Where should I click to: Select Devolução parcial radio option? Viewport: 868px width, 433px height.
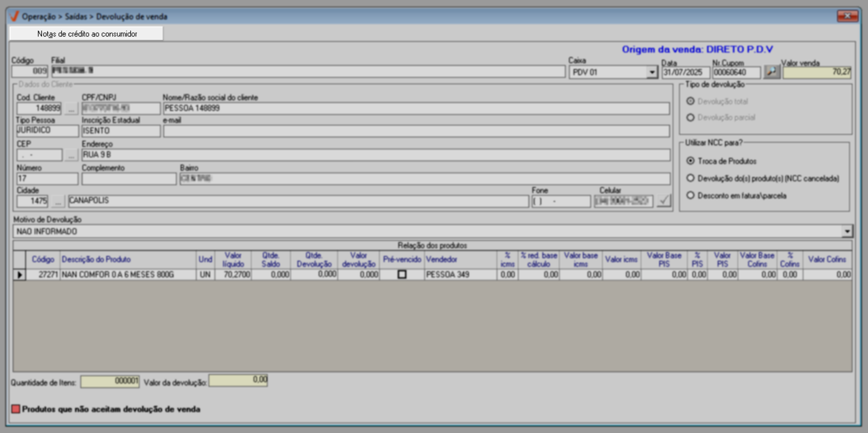pyautogui.click(x=691, y=117)
